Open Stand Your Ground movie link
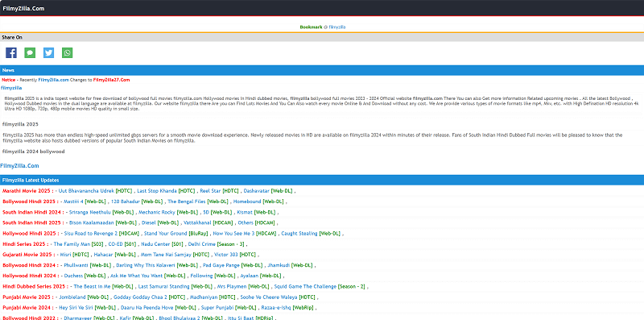644x320 pixels. [x=165, y=234]
